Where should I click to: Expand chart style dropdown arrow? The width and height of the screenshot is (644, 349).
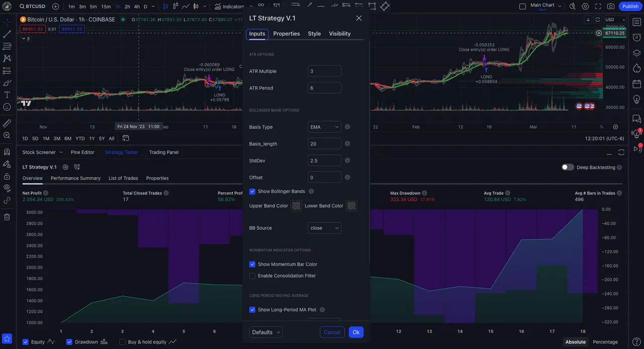coord(204,7)
